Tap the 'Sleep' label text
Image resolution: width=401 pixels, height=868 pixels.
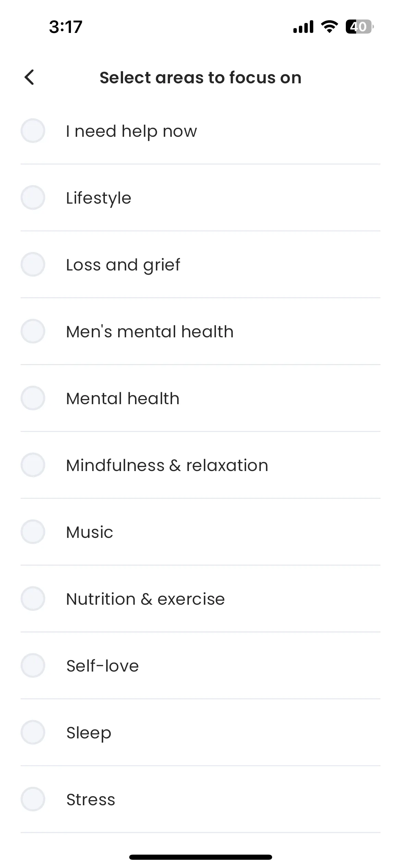click(89, 733)
